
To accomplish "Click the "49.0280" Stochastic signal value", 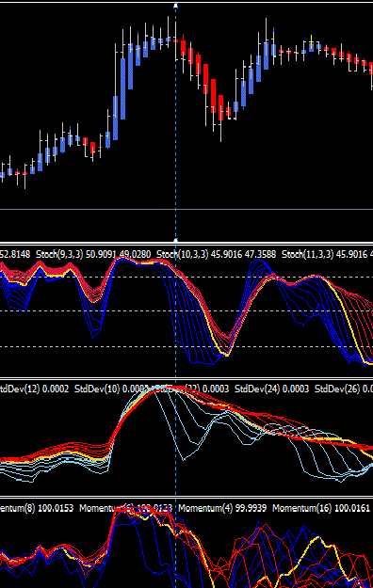I will pos(136,254).
